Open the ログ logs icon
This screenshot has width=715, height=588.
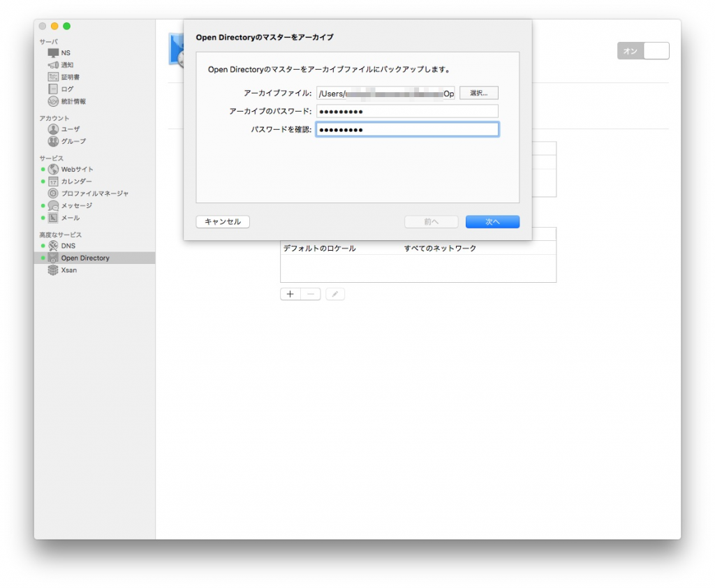tap(53, 89)
